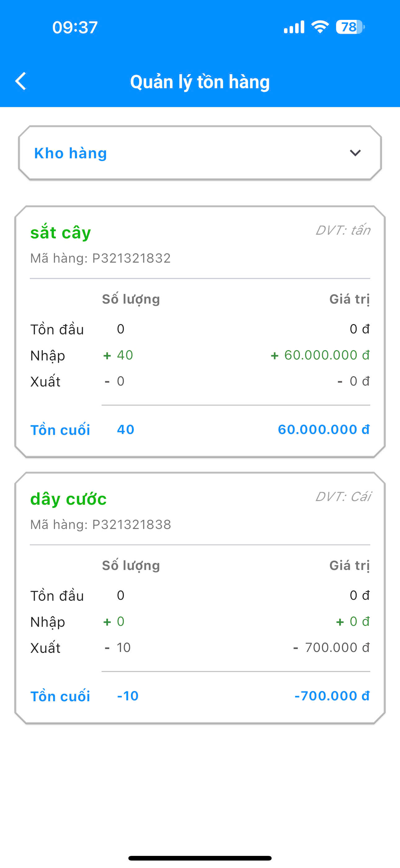Tap product code P321321838
This screenshot has width=400, height=868.
pos(132,524)
